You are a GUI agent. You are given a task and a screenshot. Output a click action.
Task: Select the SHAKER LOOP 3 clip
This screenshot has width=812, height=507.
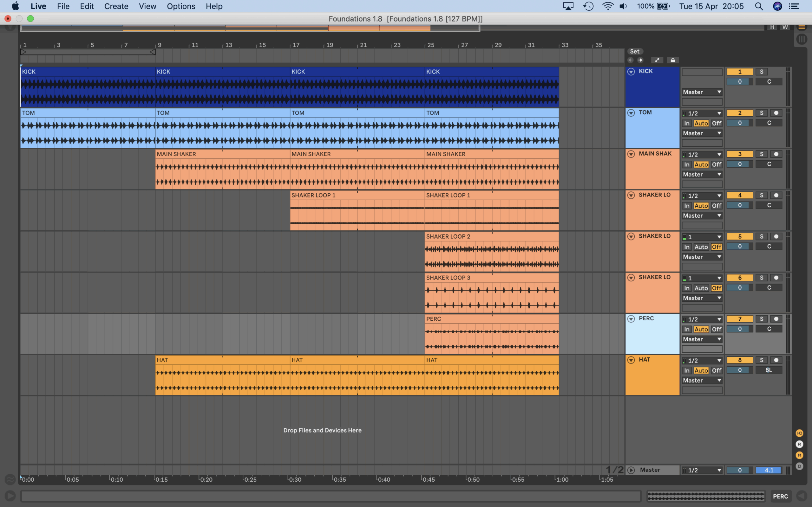point(491,278)
